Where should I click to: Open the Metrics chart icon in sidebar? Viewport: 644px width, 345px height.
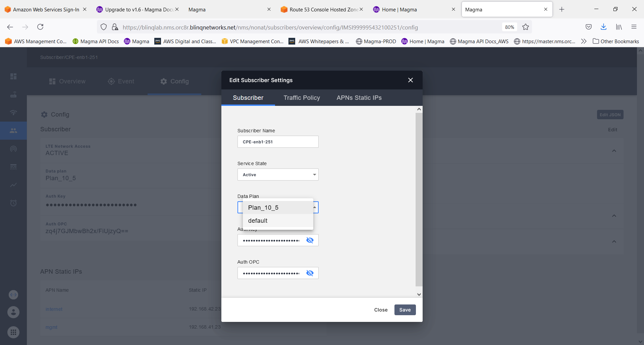(x=13, y=185)
